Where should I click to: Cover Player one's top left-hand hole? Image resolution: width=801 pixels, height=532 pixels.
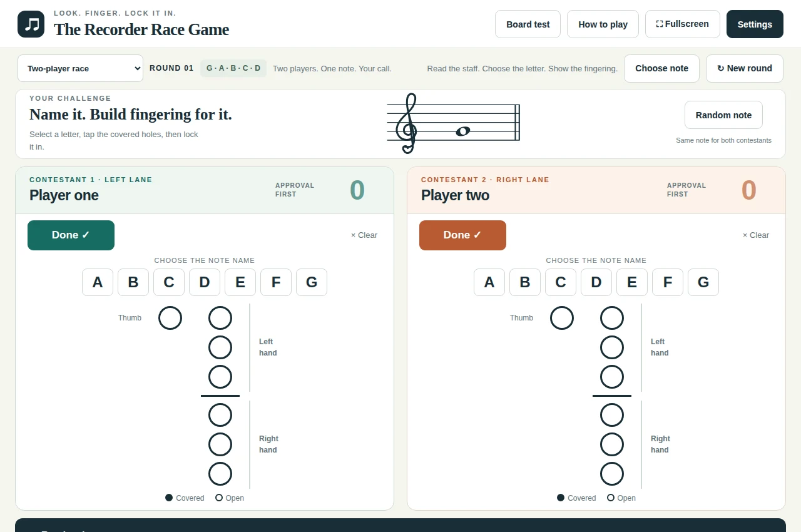click(x=220, y=318)
